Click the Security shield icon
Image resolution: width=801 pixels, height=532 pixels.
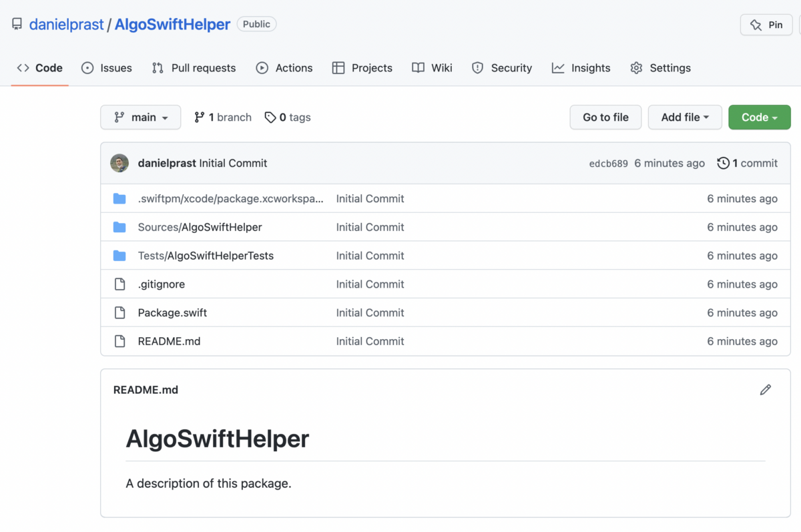pos(477,68)
